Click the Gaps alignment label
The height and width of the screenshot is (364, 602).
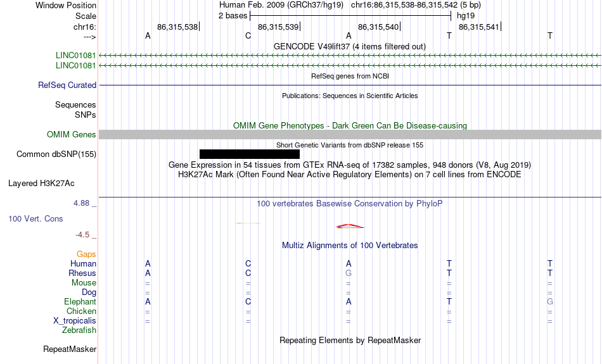coord(86,254)
